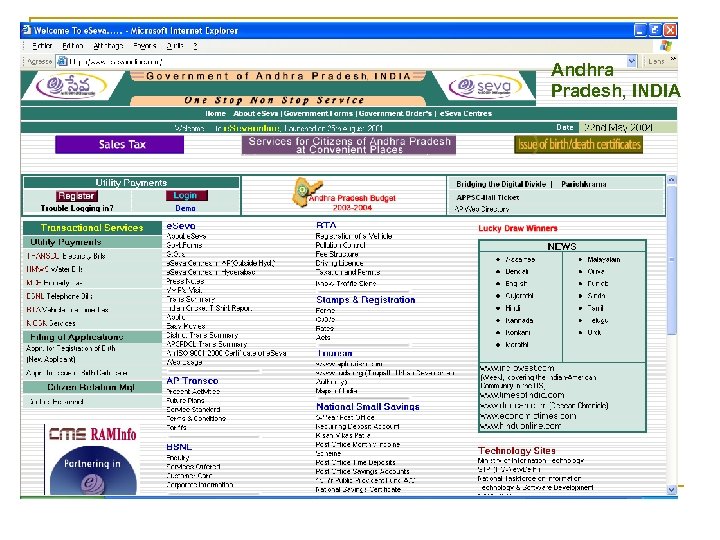Viewport: 720px width, 540px height.
Task: Click Stamps & Registration section heading
Action: pyautogui.click(x=366, y=300)
